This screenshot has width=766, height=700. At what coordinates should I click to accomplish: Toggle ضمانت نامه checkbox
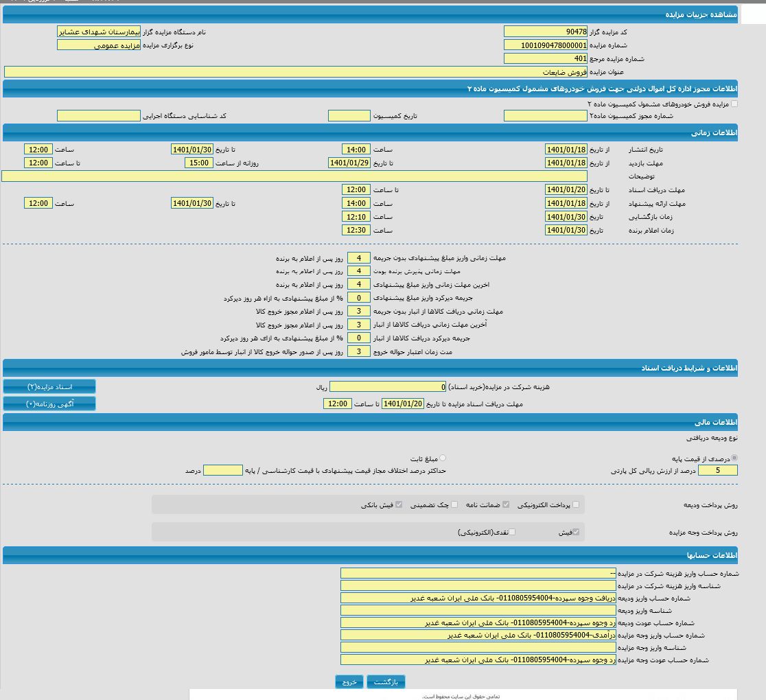pos(506,504)
